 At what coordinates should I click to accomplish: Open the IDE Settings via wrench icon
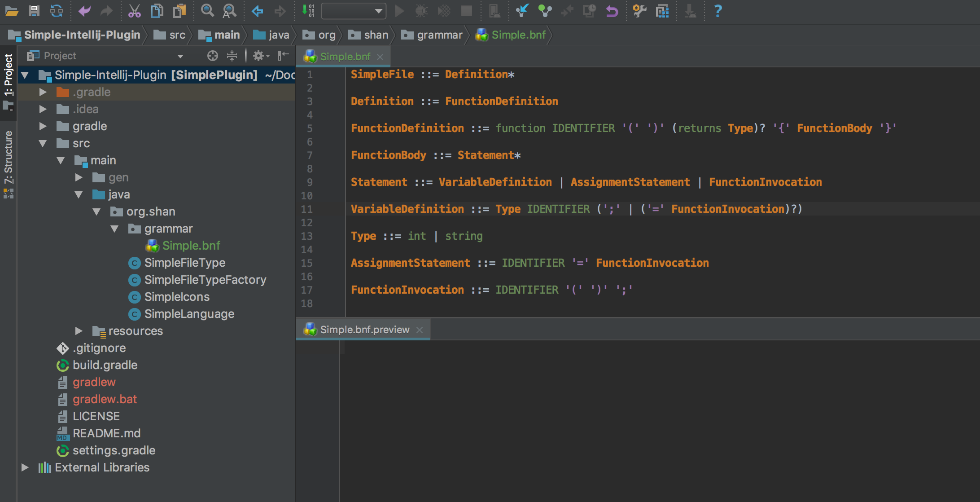[x=639, y=11]
